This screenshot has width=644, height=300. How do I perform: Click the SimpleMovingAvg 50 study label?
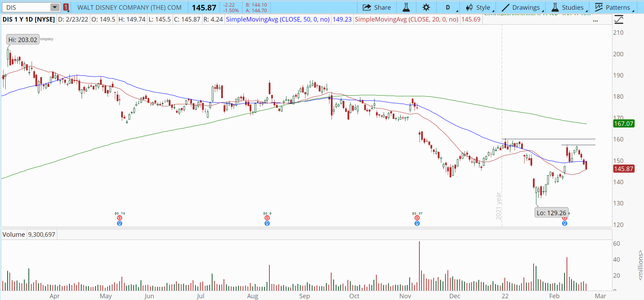[x=278, y=19]
